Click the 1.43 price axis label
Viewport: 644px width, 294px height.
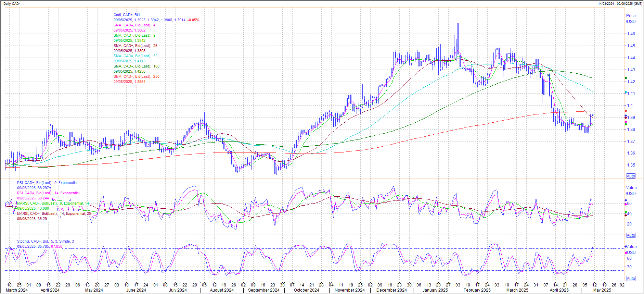point(631,70)
